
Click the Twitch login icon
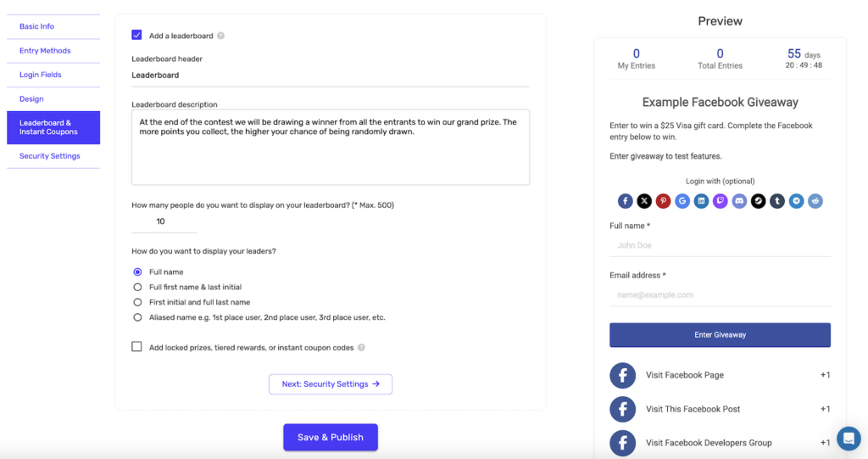[721, 201]
